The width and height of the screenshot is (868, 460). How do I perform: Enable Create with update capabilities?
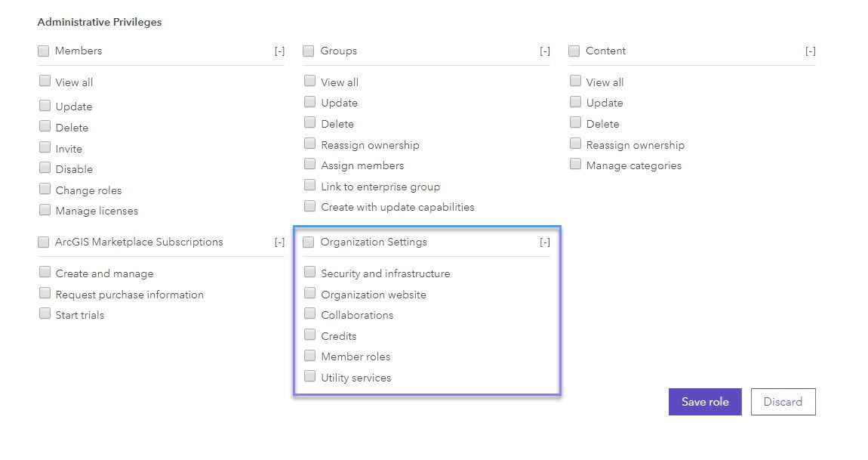click(310, 206)
